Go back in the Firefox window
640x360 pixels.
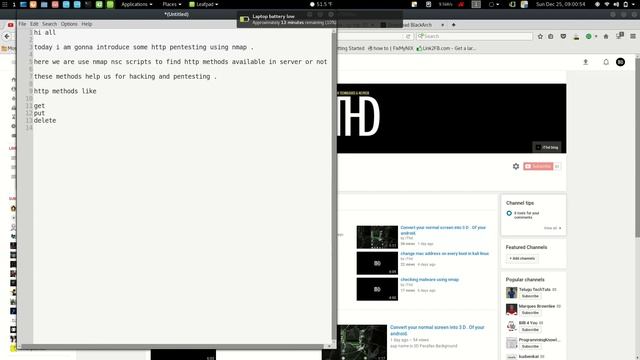click(7, 36)
